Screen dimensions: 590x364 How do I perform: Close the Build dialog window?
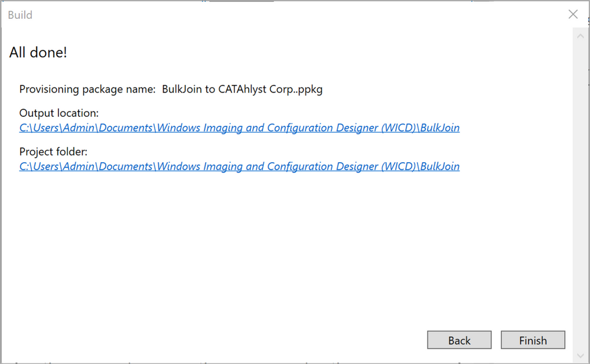point(573,14)
